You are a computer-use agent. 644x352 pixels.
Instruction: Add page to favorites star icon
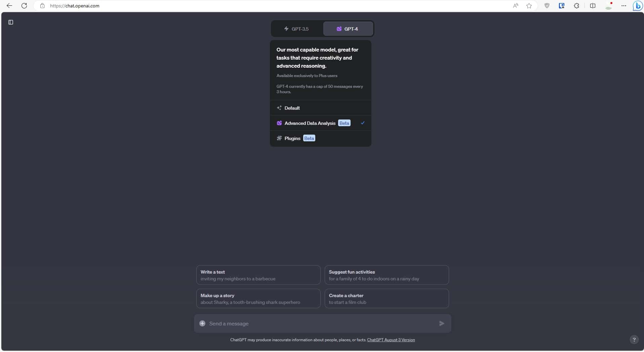[x=529, y=6]
